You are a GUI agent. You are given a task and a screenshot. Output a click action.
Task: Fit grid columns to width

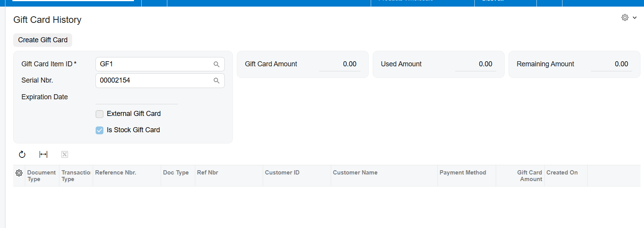point(43,154)
